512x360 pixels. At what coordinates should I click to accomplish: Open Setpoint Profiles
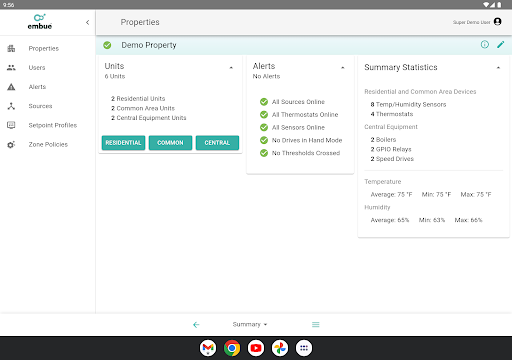[x=53, y=125]
